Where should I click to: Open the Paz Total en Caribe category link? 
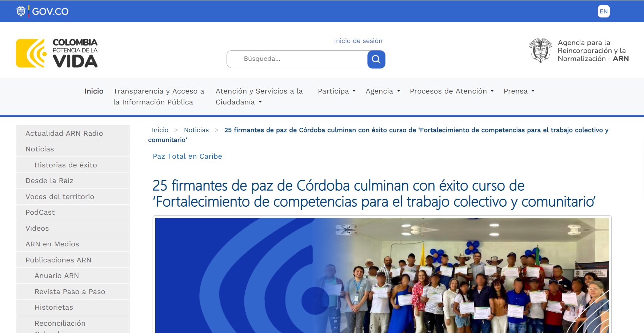click(187, 156)
